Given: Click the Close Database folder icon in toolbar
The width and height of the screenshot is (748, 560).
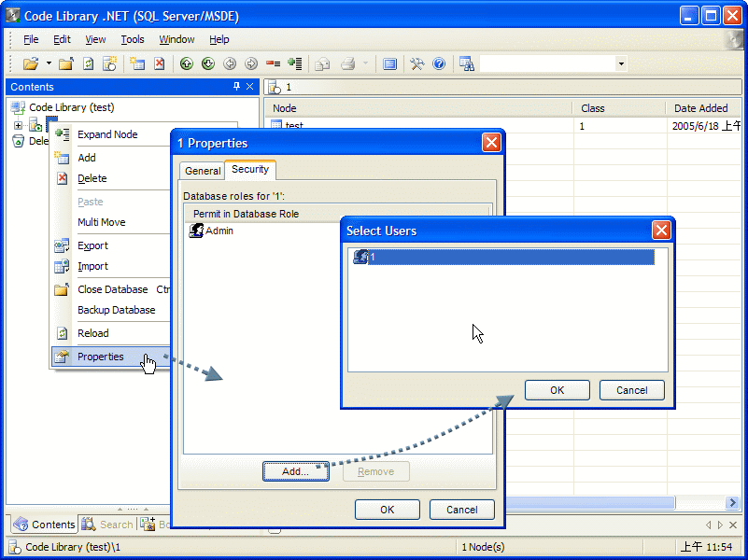Looking at the screenshot, I should 65,63.
